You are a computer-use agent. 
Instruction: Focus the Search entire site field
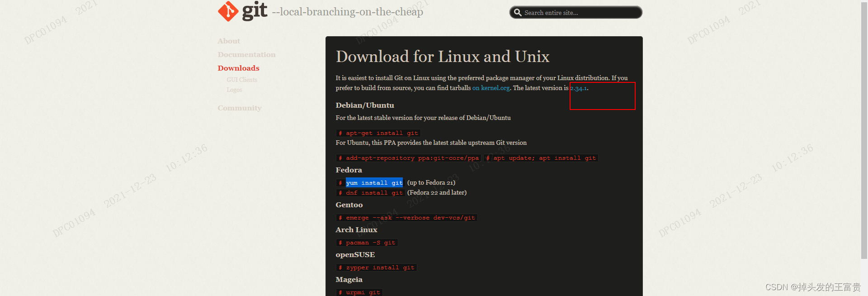(x=576, y=13)
